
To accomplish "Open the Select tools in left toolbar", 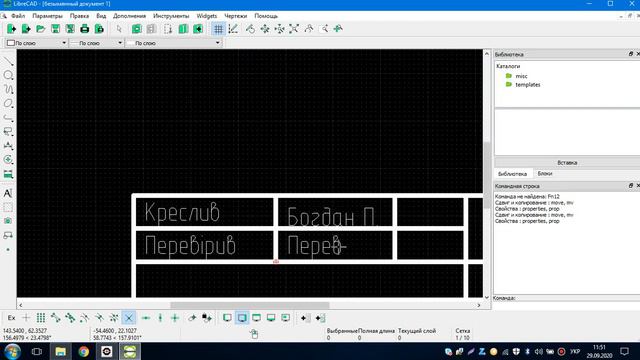I will [x=8, y=132].
